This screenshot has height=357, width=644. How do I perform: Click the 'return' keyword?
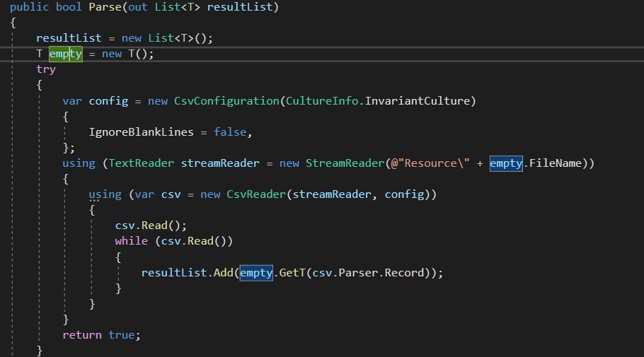[81, 335]
